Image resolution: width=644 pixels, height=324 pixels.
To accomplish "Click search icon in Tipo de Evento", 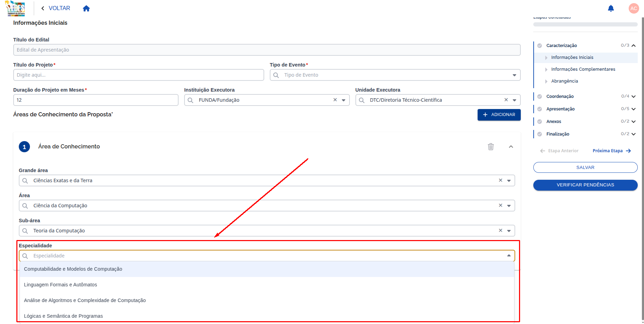I will 276,75.
